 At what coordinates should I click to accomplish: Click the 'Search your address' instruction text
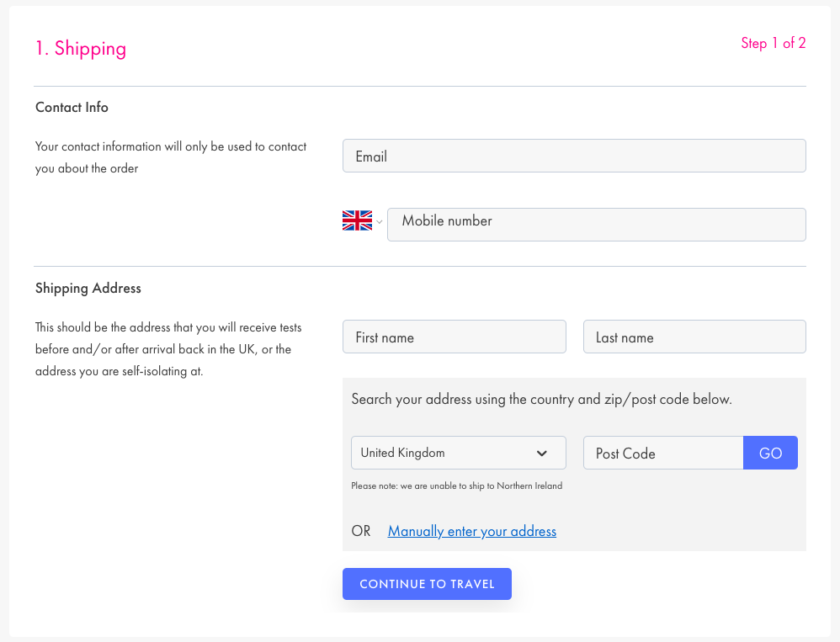(x=541, y=400)
